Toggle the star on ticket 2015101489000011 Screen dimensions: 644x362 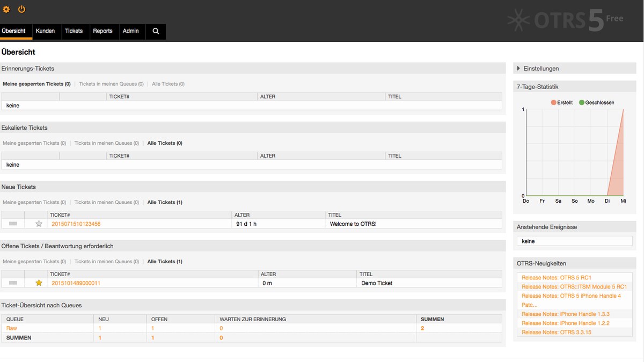pos(39,283)
